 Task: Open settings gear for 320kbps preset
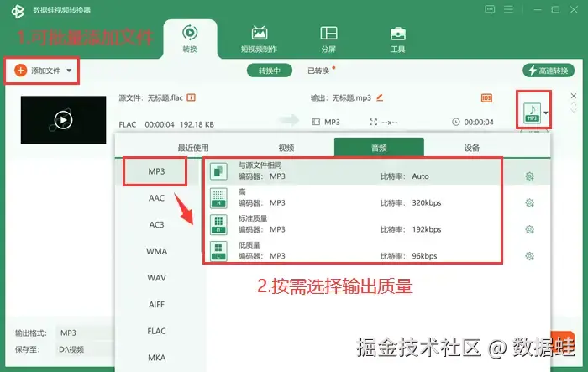coord(529,203)
